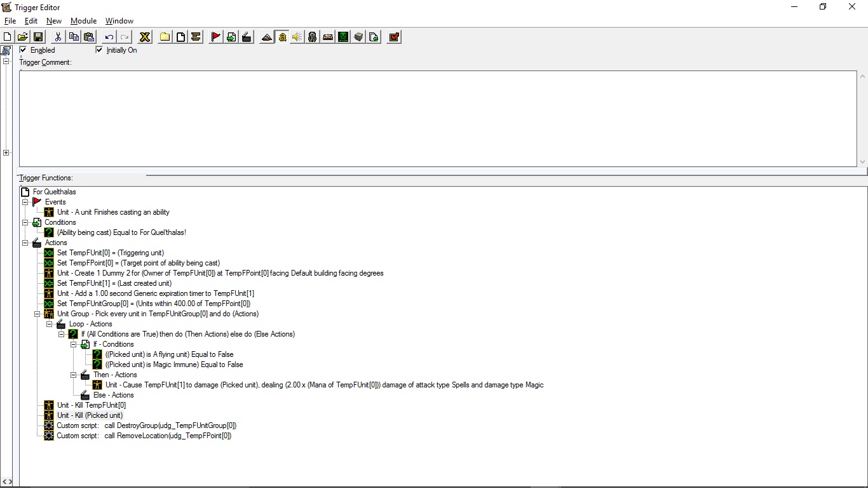The image size is (868, 489).
Task: Click the left panel scroll-left arrow
Action: pos(3,482)
